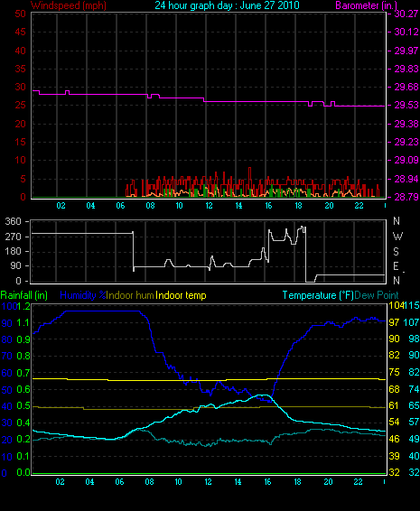Click the red 25 windspeed scale value
The height and width of the screenshot is (511, 420).
pyautogui.click(x=20, y=106)
